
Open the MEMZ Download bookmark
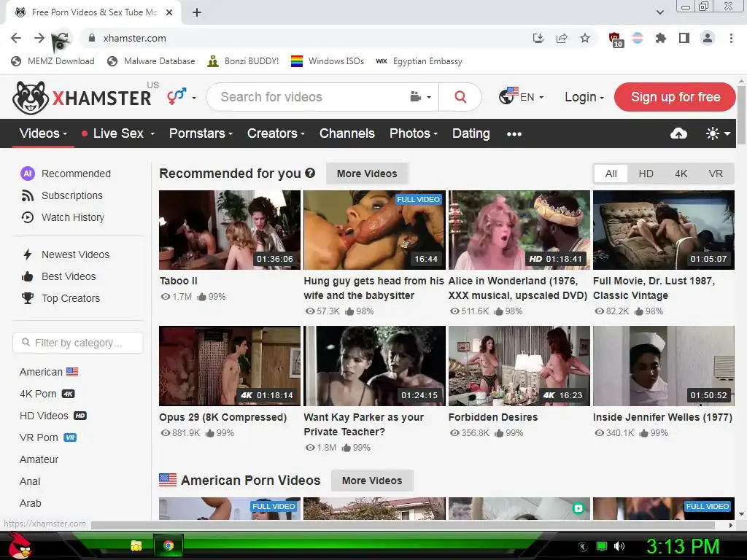click(x=53, y=61)
